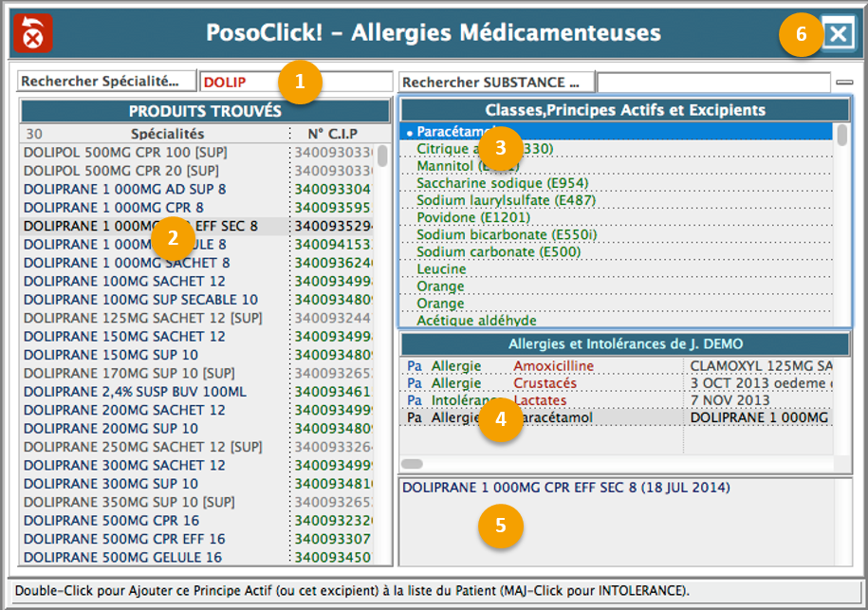Click the red PosoClick logo icon
Viewport: 868px width, 610px height.
click(33, 34)
